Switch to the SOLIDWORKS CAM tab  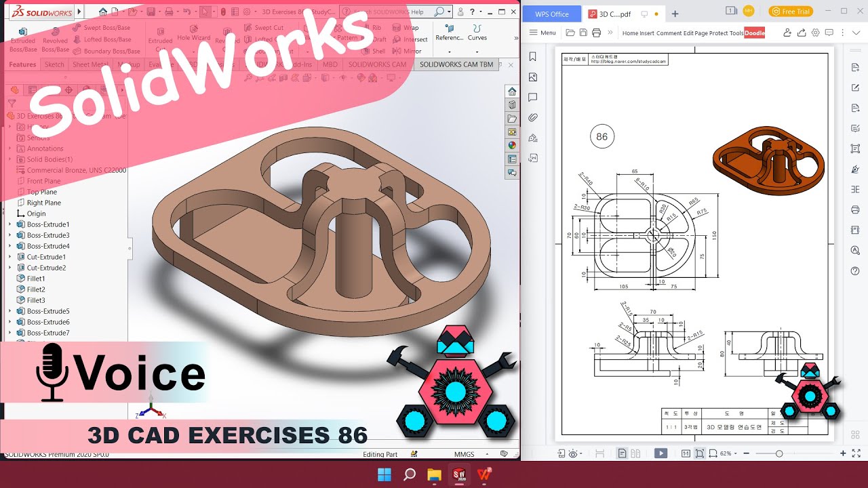click(x=377, y=64)
